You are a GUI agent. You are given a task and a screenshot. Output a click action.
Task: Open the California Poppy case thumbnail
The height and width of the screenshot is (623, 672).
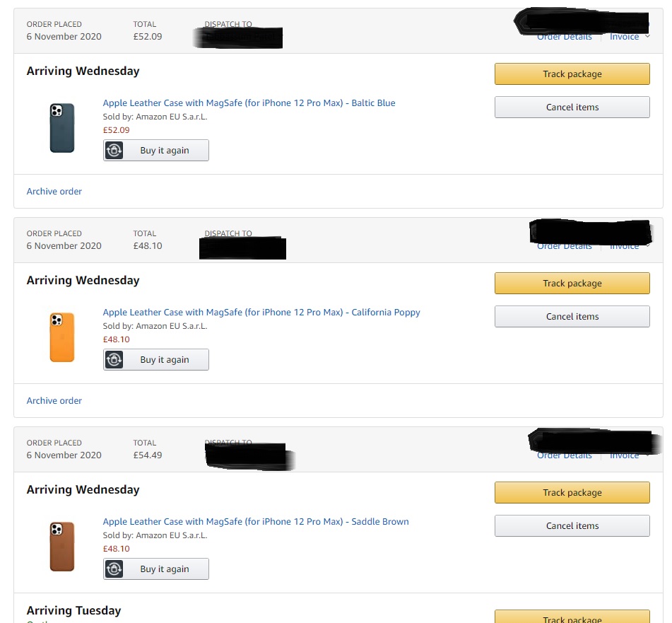pos(62,337)
